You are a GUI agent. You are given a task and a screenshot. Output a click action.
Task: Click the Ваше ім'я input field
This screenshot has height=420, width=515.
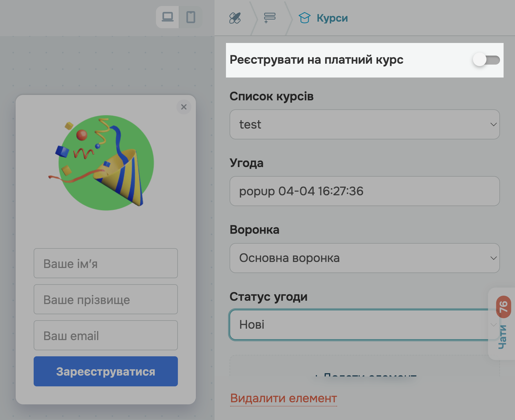point(105,263)
